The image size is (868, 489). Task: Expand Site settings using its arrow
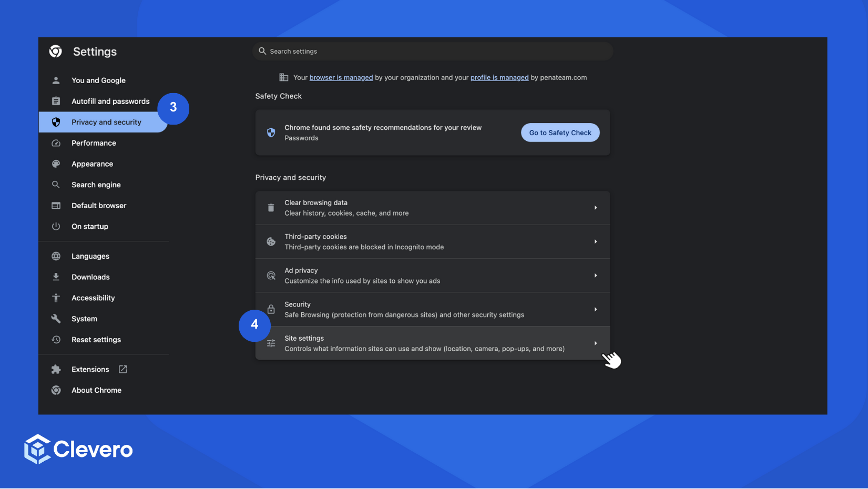tap(596, 343)
